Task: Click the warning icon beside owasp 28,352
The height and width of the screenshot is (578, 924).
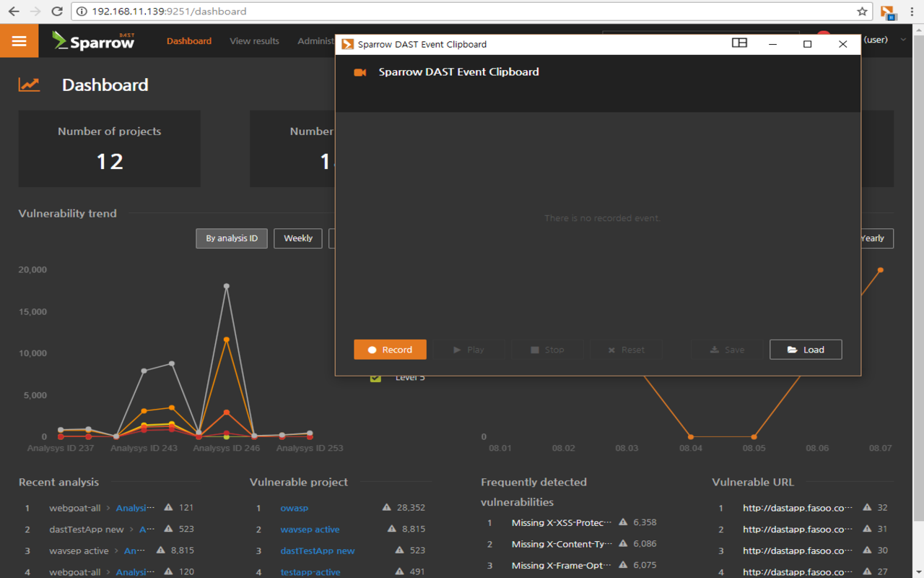Action: 387,507
